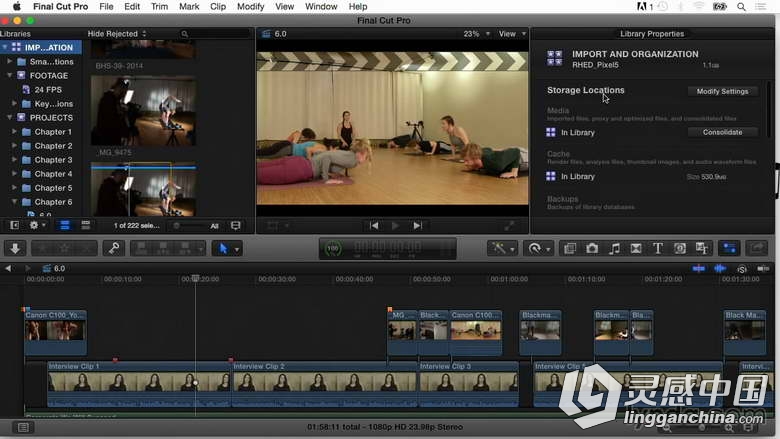The height and width of the screenshot is (439, 780).
Task: Switch browser to list view
Action: 86,225
